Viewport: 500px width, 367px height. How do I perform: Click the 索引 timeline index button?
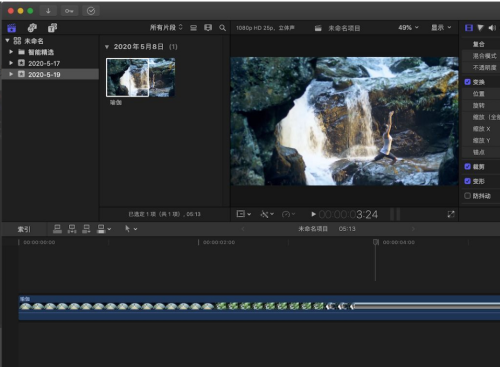24,229
